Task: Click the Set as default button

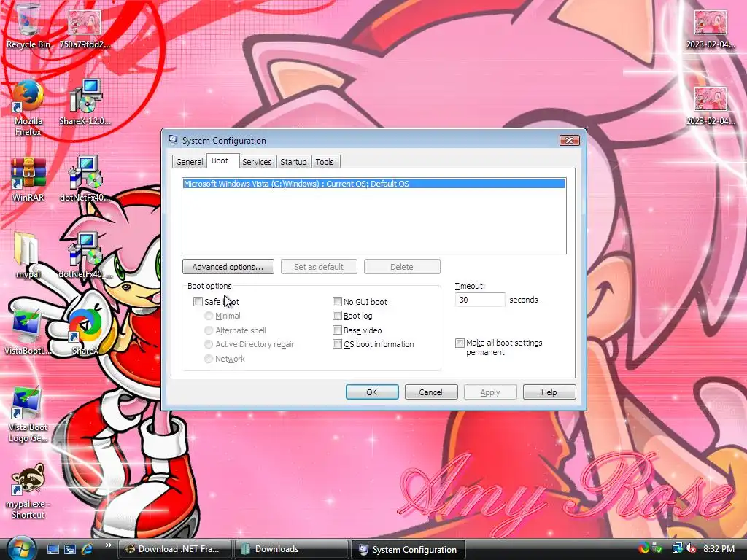Action: point(319,267)
